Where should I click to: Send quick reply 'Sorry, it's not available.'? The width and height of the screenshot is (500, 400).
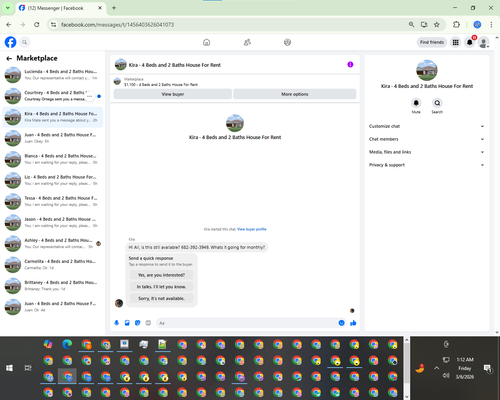pyautogui.click(x=161, y=298)
